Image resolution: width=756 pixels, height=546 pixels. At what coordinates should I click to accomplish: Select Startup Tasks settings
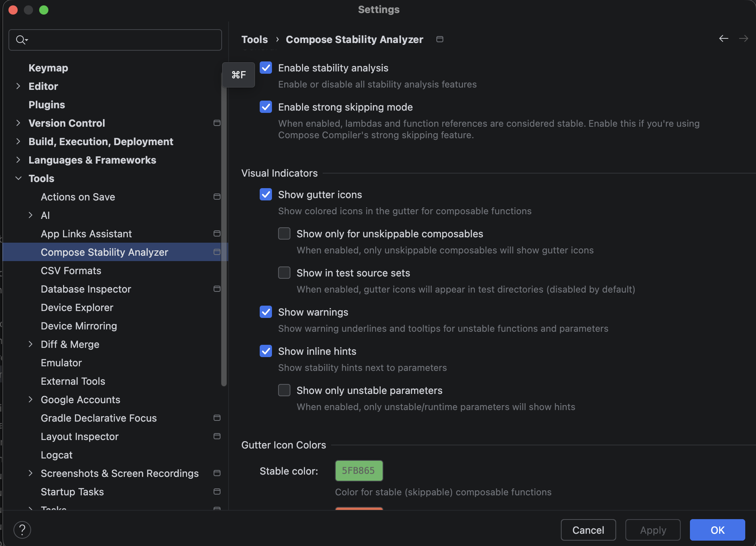click(72, 492)
